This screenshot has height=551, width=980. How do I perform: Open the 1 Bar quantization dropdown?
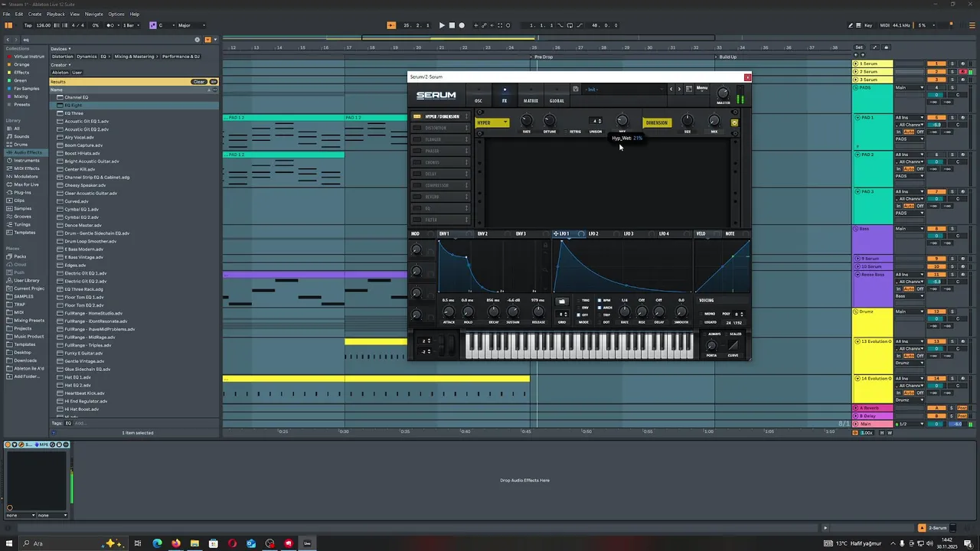pos(131,25)
